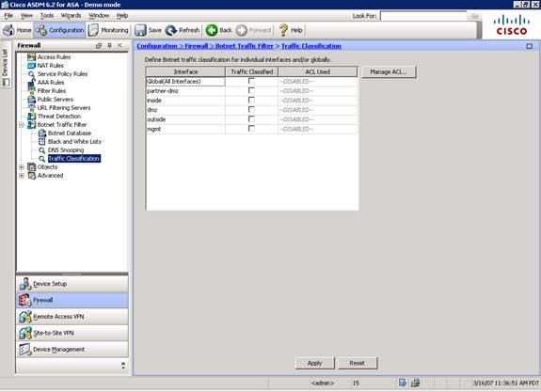
Task: Select Black and White Lists icon
Action: coord(42,142)
